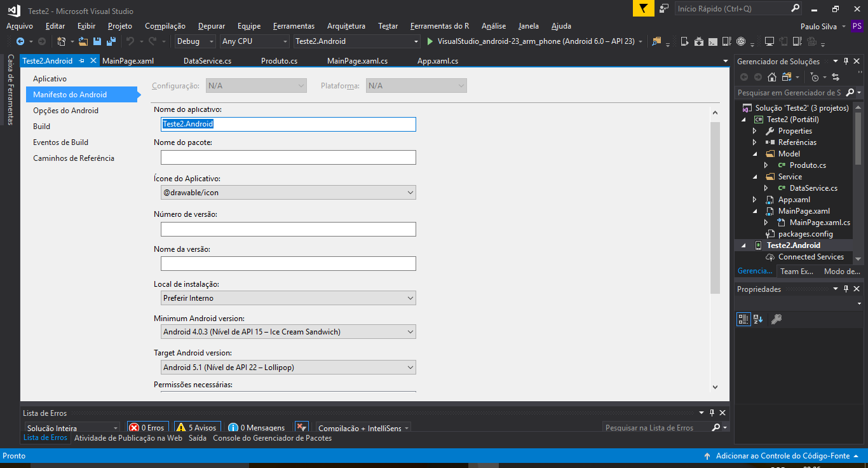Screen dimensions: 868x468
Task: Click the Mac Agent monitor icon
Action: coord(770,41)
